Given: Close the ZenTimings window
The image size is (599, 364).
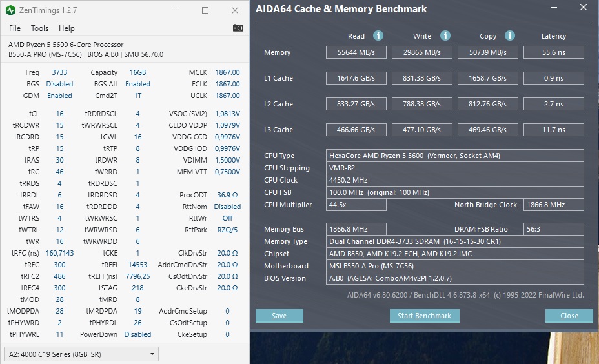Looking at the screenshot, I should [234, 10].
